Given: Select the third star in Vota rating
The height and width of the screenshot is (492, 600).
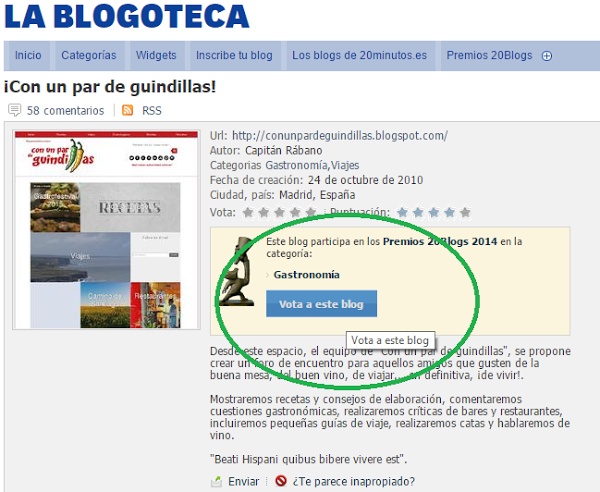Looking at the screenshot, I should point(279,212).
